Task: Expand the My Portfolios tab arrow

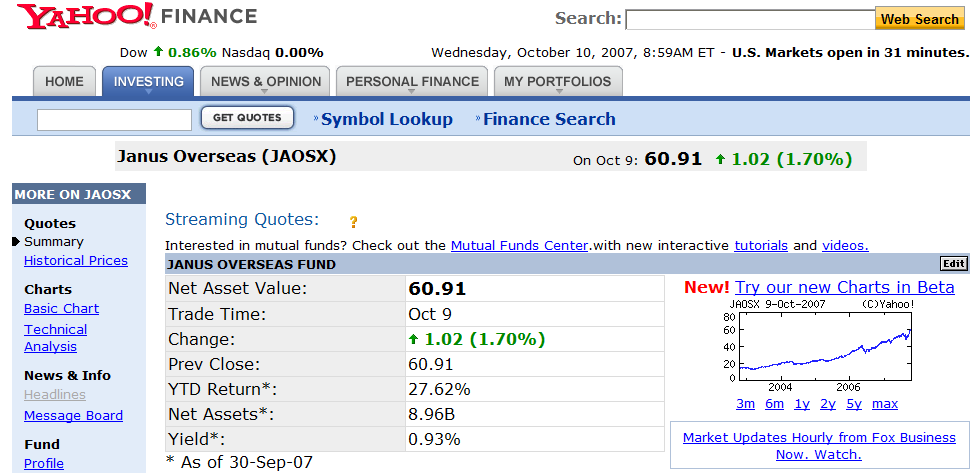Action: [558, 92]
